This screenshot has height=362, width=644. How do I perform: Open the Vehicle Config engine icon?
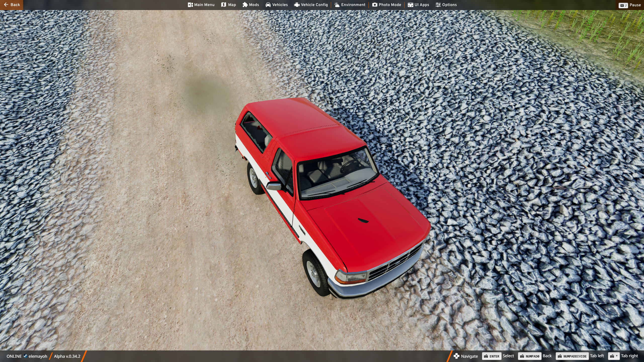[297, 5]
